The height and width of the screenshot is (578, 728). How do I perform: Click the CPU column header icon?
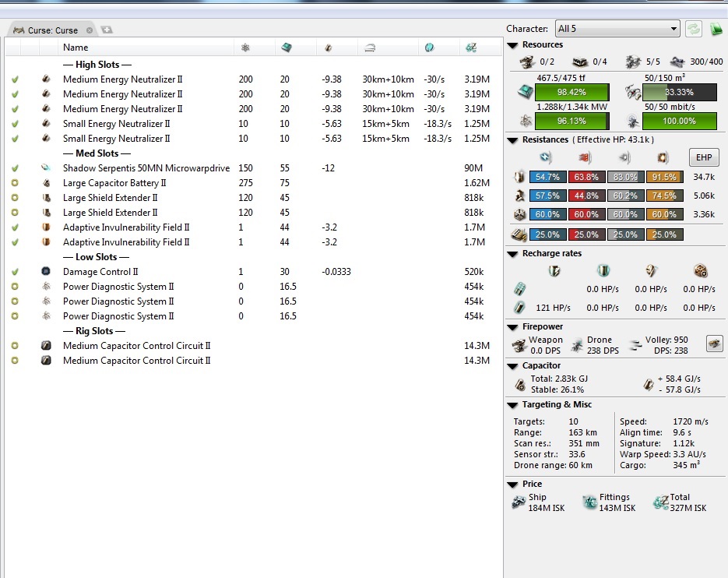[287, 48]
